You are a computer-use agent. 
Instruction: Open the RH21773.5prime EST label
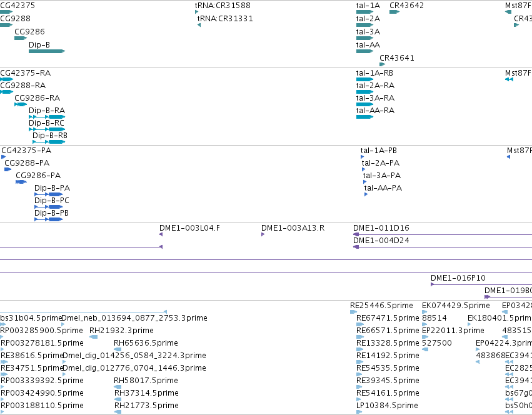[146, 406]
